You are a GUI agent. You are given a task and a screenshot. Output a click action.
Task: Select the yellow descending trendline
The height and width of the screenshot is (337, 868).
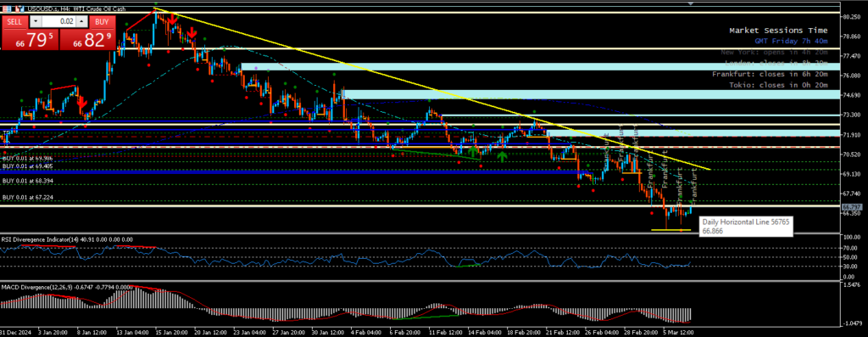431,89
